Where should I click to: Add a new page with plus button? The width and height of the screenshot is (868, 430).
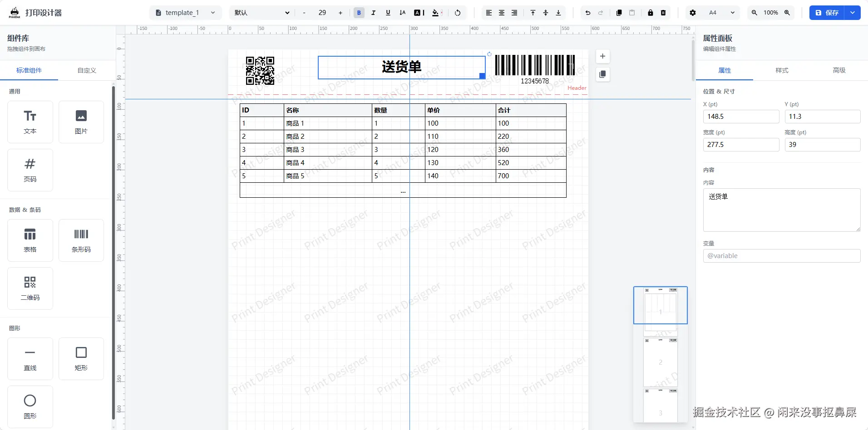602,56
